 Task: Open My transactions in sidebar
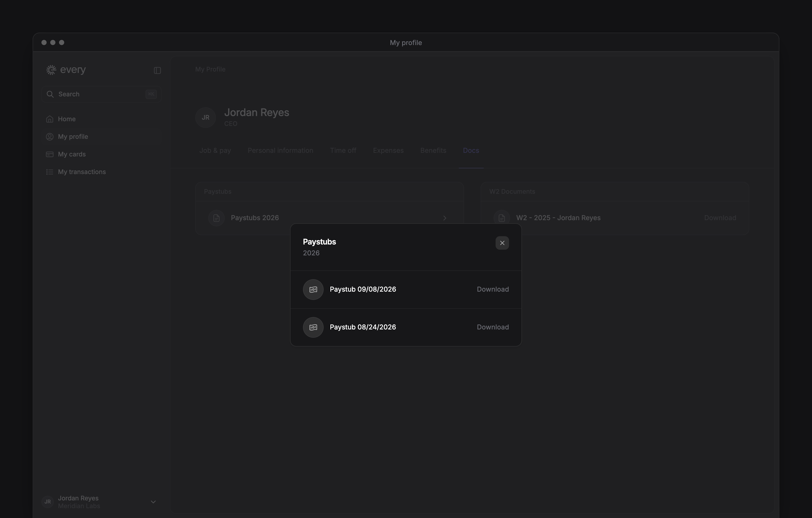point(102,172)
